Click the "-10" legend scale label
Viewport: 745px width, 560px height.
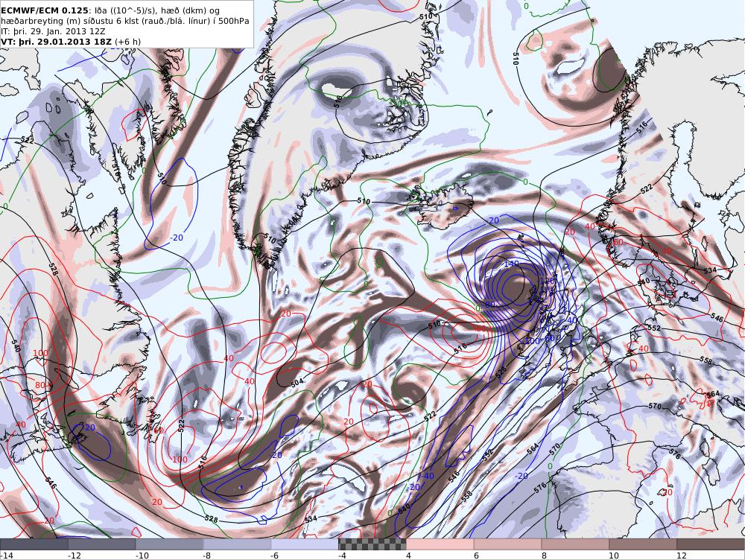click(142, 556)
